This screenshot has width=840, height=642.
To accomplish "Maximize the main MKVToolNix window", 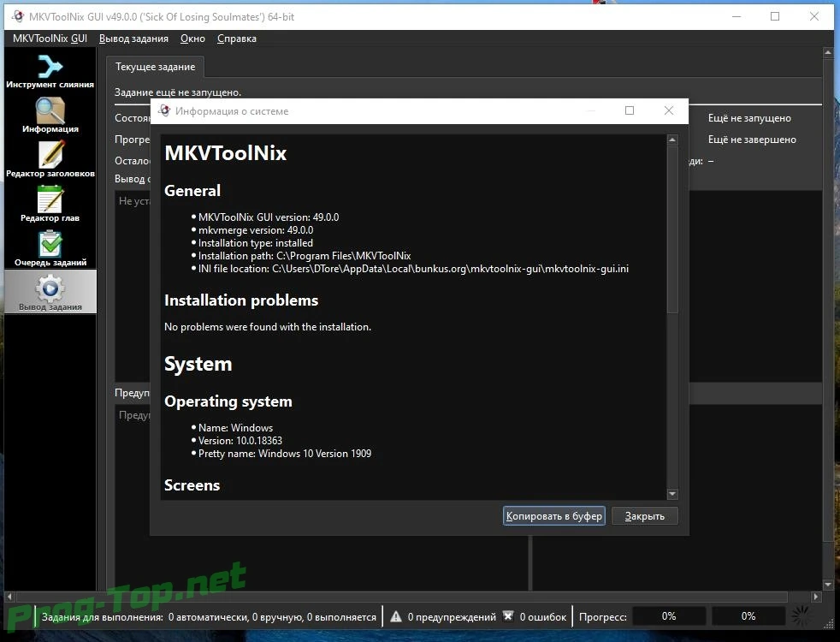I will (775, 16).
